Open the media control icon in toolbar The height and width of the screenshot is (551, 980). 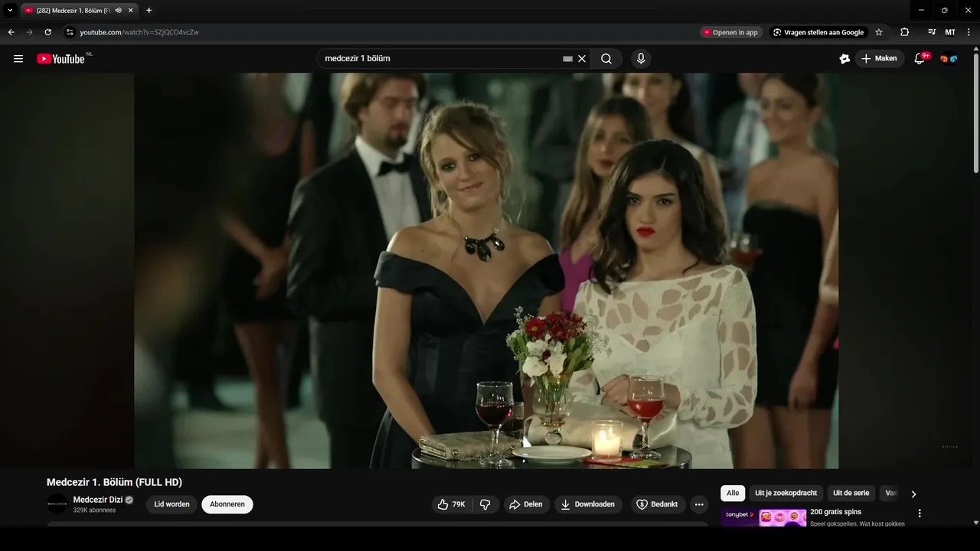click(932, 32)
